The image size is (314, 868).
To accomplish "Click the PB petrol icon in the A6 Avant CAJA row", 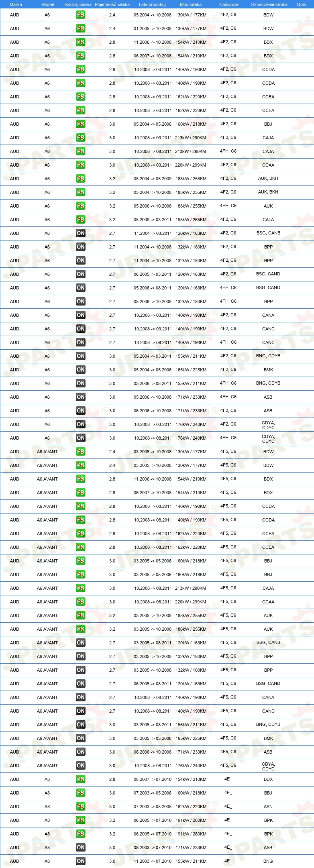I will (x=80, y=588).
